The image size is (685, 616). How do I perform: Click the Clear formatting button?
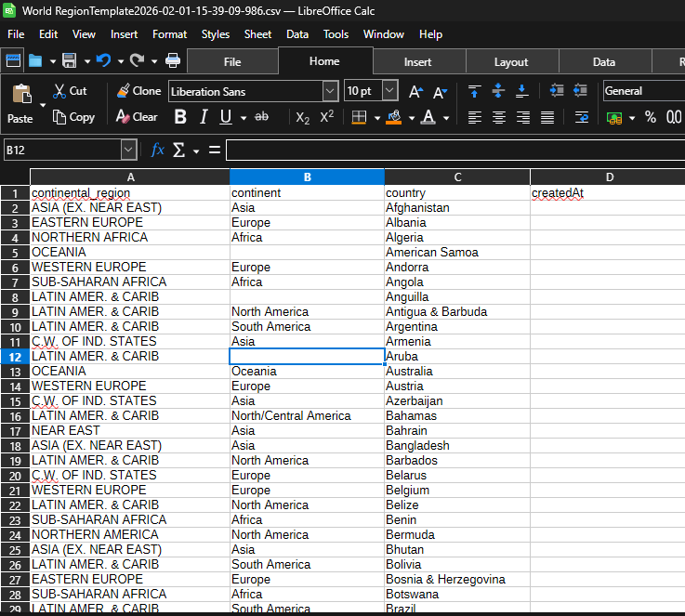pyautogui.click(x=137, y=117)
